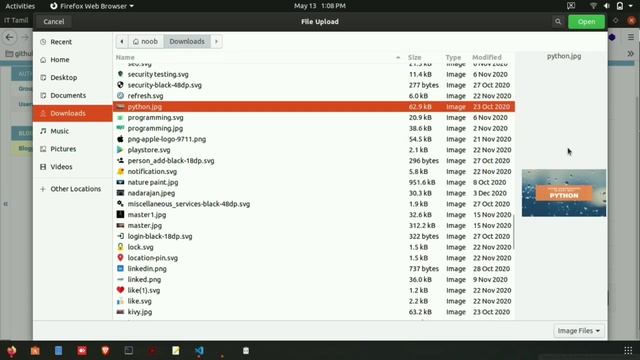
Task: Select location-pin.svg file
Action: pos(313,258)
